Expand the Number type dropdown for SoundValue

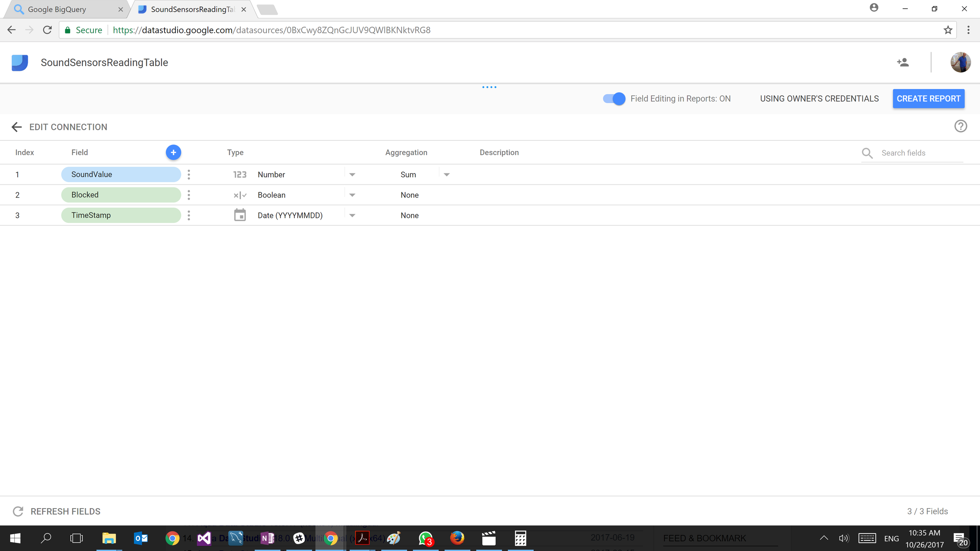click(352, 175)
